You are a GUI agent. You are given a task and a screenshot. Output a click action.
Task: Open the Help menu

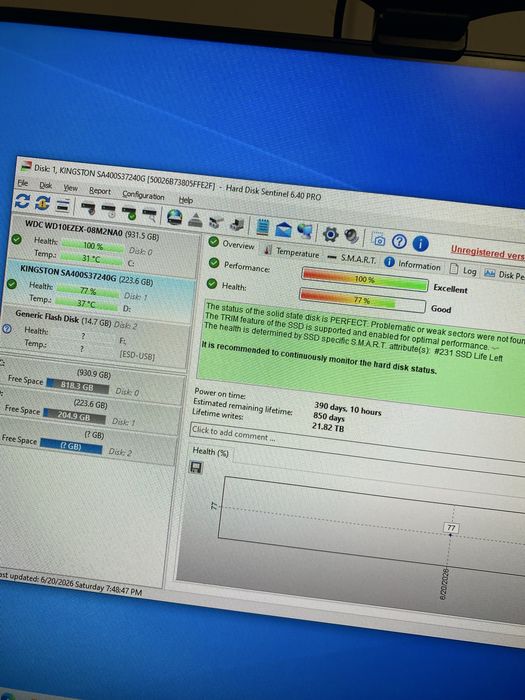[x=186, y=200]
